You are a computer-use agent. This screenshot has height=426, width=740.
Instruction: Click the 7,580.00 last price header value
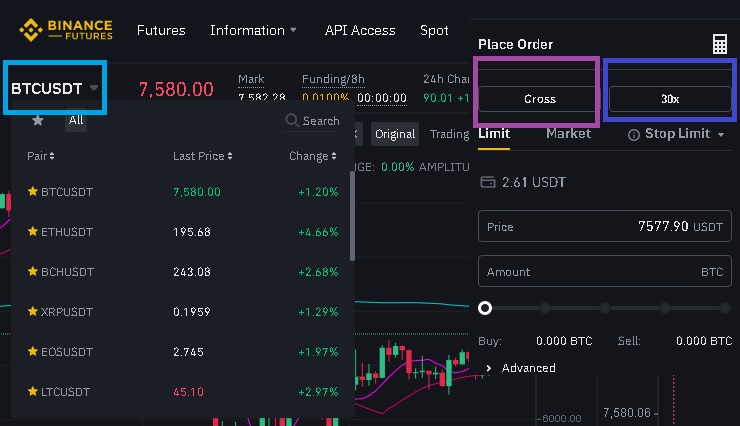(x=176, y=89)
